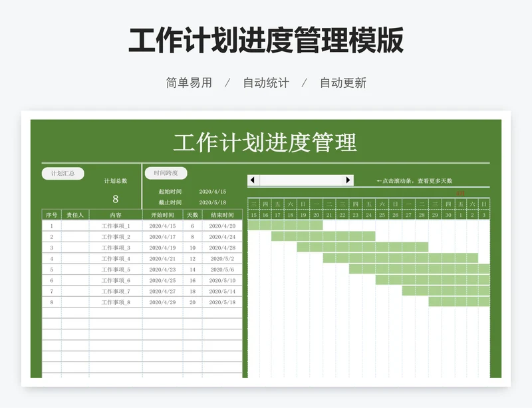Select the 起始时间 value 2020/4/15
This screenshot has width=532, height=408.
point(212,192)
